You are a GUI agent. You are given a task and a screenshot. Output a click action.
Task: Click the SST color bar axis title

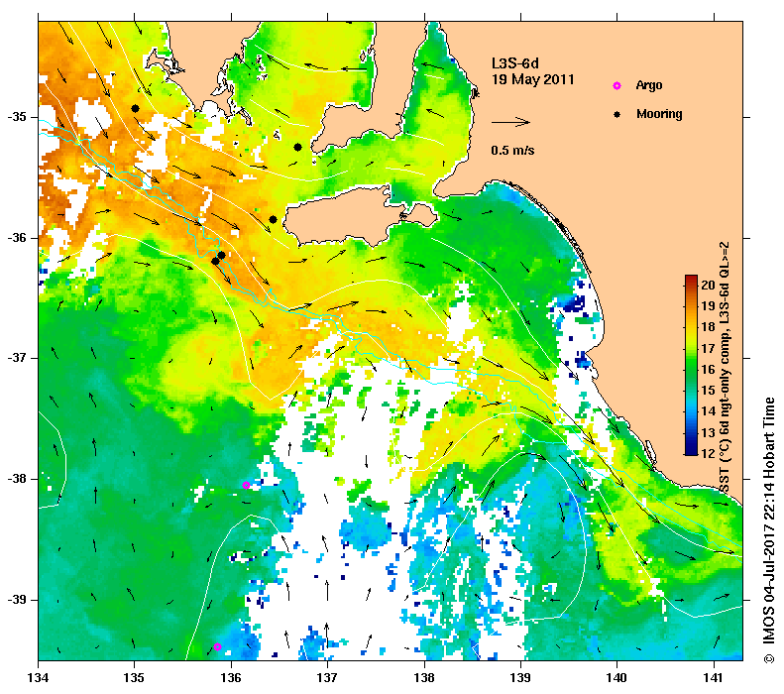[x=724, y=367]
